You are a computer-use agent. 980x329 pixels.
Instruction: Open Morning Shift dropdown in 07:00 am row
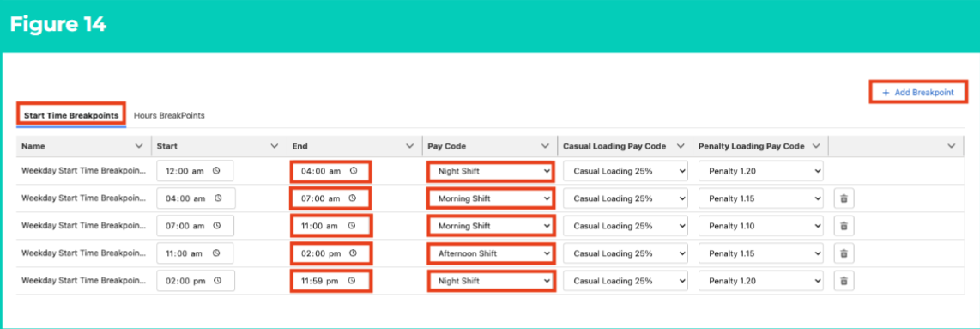491,226
